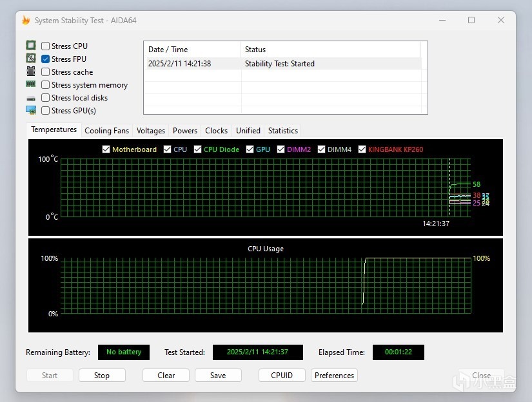Toggle the CPU Diode graph checkbox
This screenshot has height=402, width=532.
pyautogui.click(x=197, y=149)
